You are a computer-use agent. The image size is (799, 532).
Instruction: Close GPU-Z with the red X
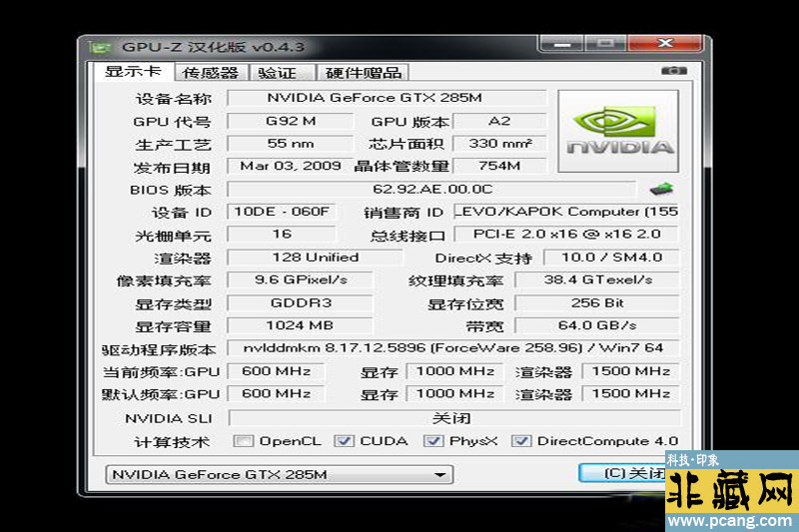click(665, 43)
